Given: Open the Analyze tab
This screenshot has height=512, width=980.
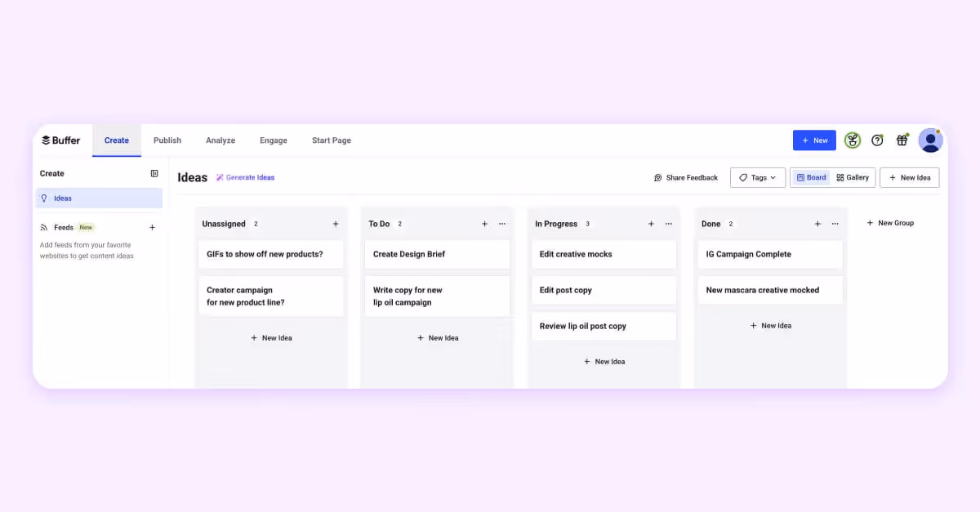Looking at the screenshot, I should [220, 140].
